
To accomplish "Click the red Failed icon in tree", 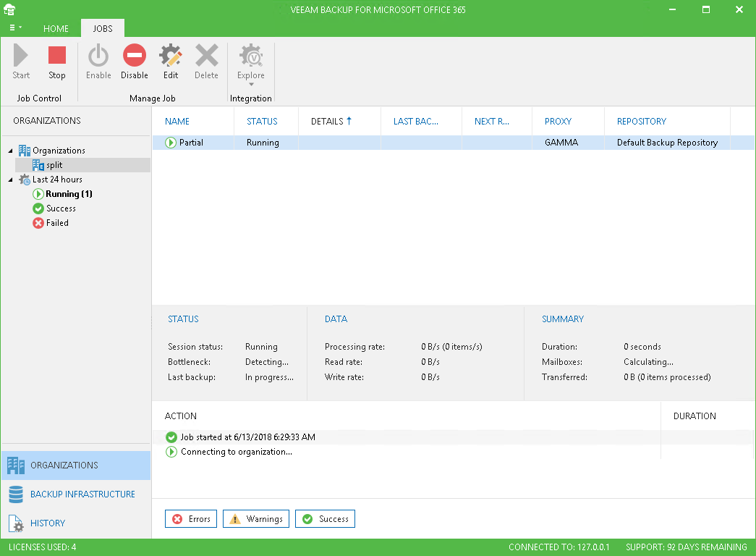I will (x=38, y=223).
